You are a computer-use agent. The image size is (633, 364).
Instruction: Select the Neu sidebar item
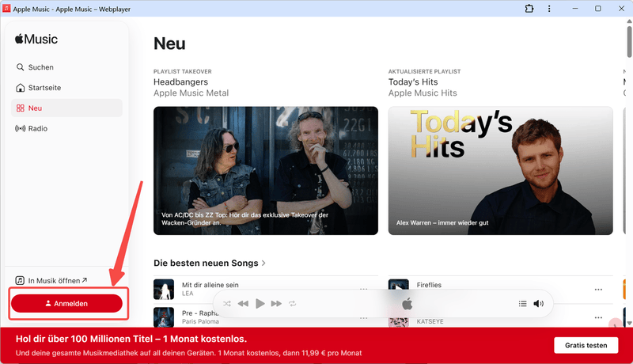pyautogui.click(x=66, y=108)
